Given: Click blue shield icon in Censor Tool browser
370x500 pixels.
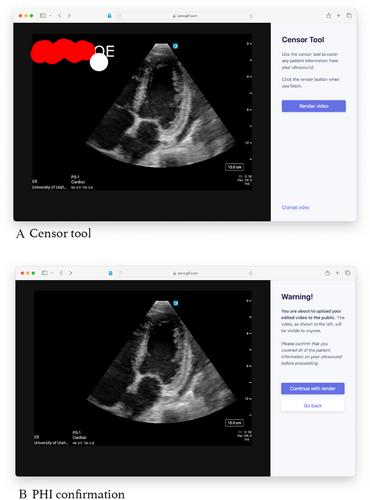Looking at the screenshot, I should (x=109, y=16).
